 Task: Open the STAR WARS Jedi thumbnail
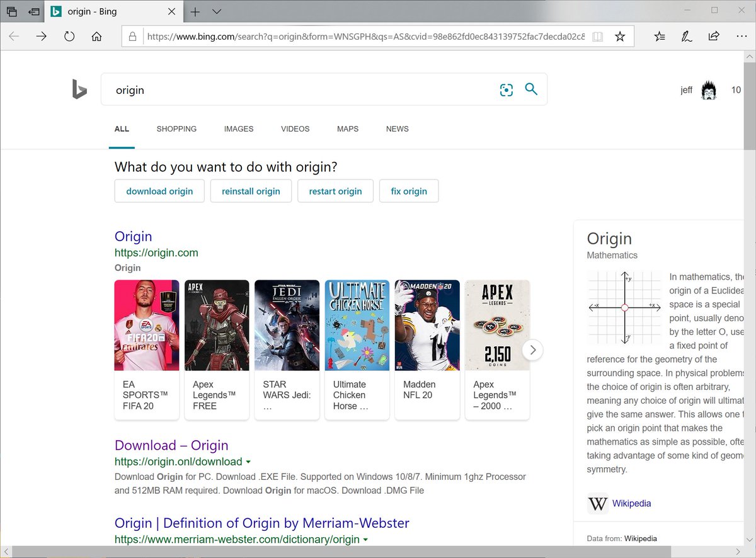[287, 325]
